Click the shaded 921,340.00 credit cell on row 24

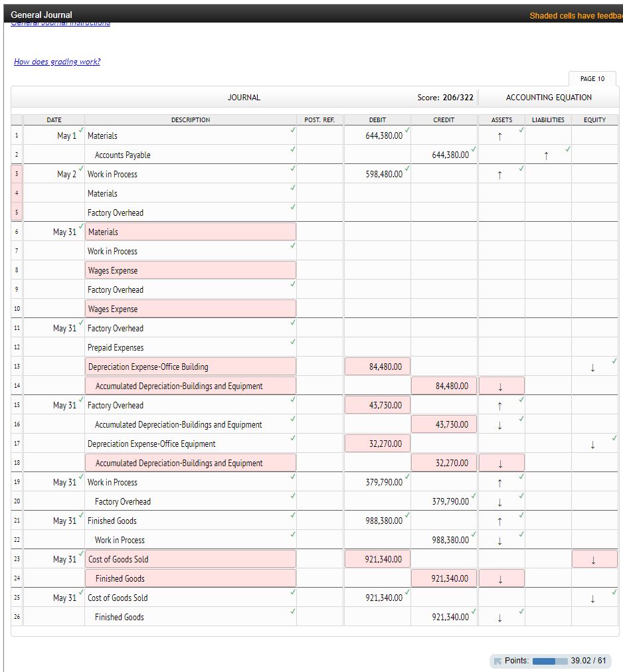click(442, 578)
